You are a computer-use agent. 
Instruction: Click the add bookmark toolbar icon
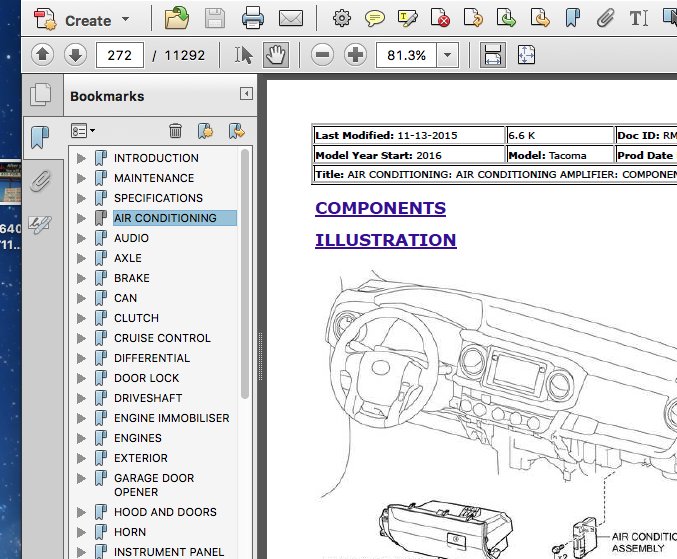pos(573,19)
